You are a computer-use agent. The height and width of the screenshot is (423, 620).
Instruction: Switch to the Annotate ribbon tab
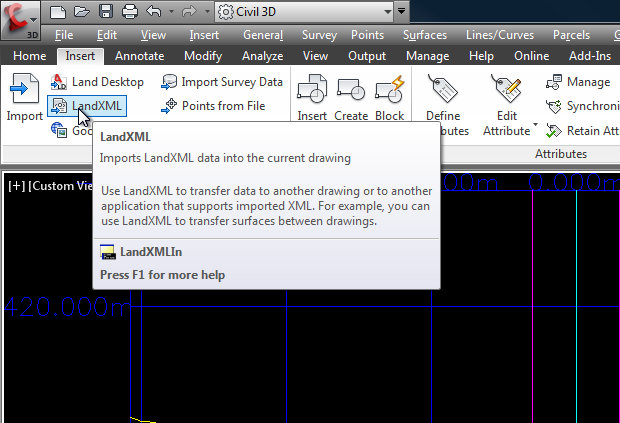tap(140, 56)
